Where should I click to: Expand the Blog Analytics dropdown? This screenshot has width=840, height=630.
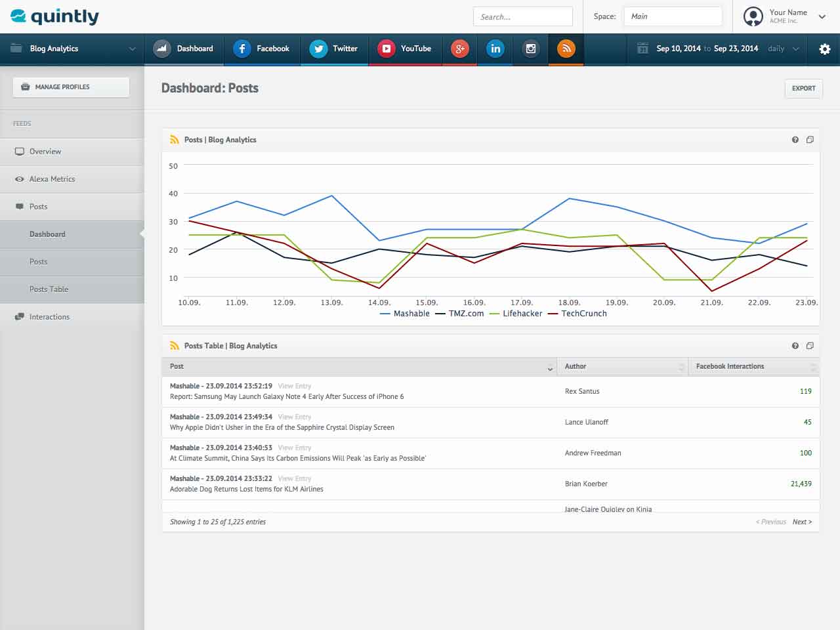72,49
